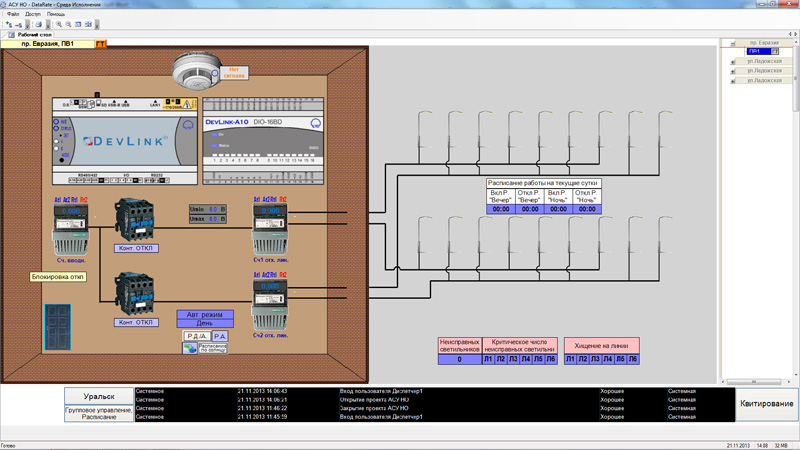Click the smoke detector sensor icon
800x450 pixels.
point(196,70)
